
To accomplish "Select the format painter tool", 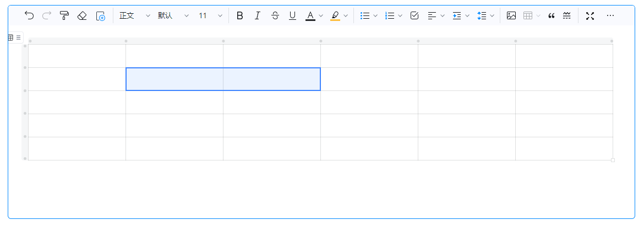I will pos(64,15).
